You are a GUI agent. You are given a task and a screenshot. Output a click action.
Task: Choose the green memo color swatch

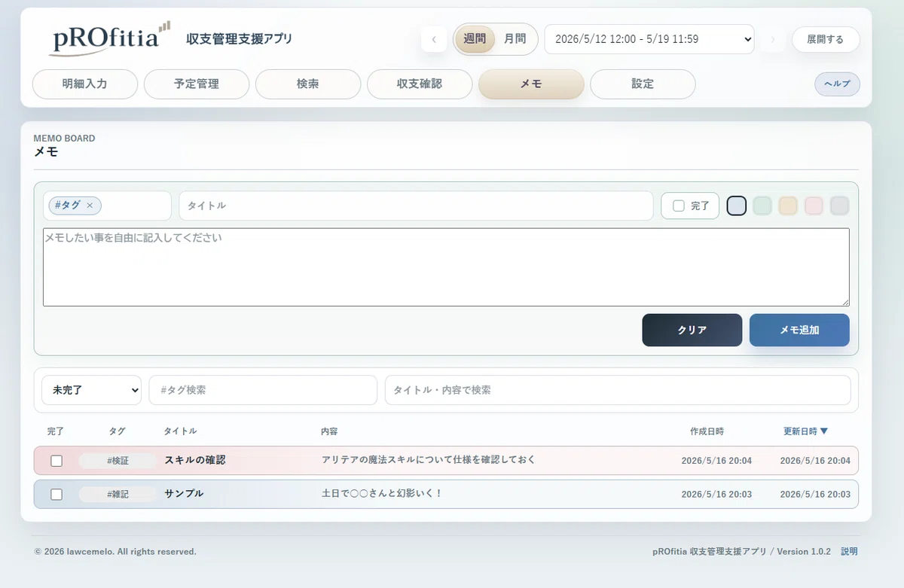tap(762, 206)
